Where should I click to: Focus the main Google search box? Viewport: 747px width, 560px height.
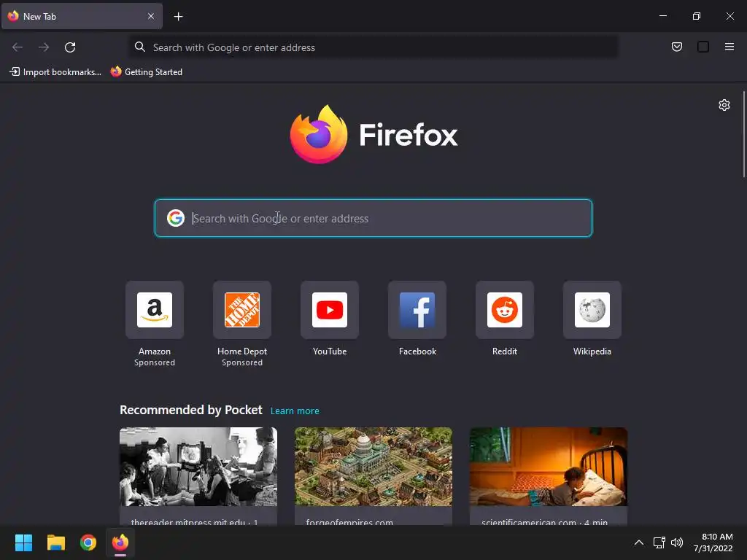click(x=373, y=218)
